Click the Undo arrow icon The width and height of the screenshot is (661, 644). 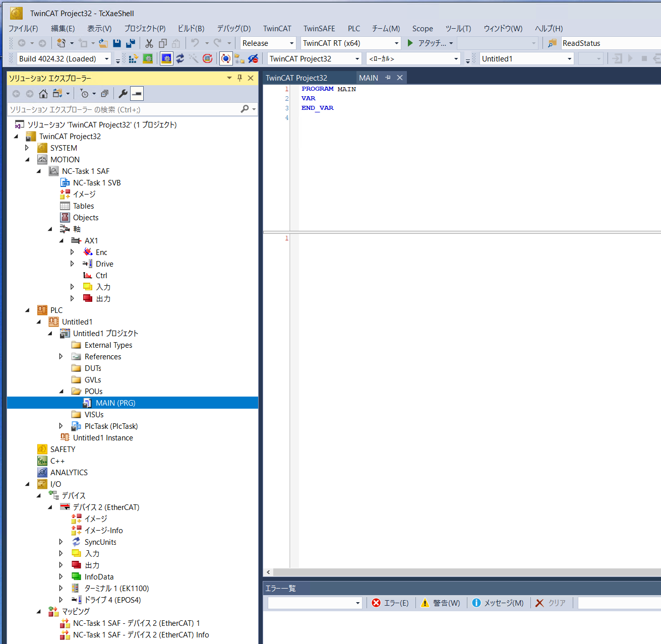coord(195,43)
